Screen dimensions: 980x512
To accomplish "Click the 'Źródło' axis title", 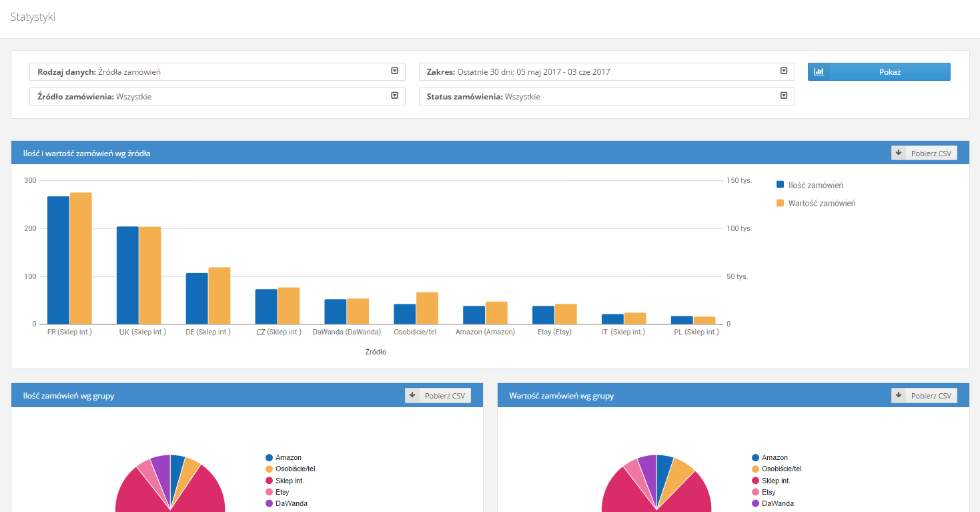I will coord(376,352).
